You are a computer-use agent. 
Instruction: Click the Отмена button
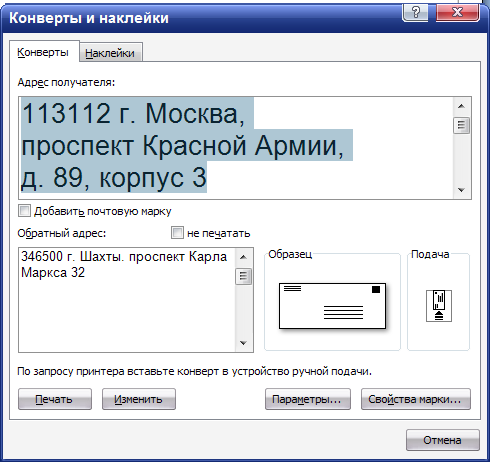443,440
